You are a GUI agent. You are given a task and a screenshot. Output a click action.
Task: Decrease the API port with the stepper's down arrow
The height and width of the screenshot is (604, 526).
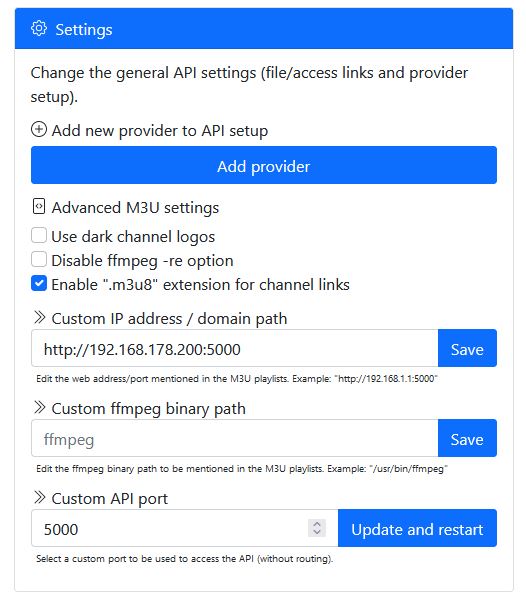[317, 532]
